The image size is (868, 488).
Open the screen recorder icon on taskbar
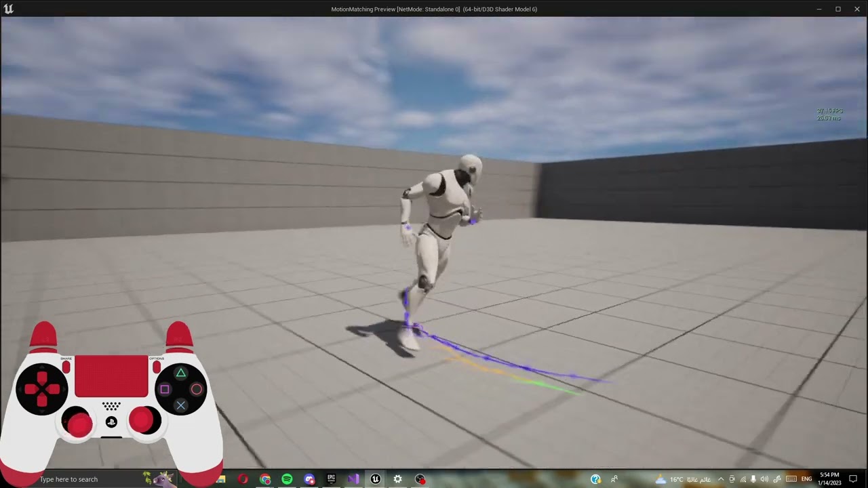420,479
